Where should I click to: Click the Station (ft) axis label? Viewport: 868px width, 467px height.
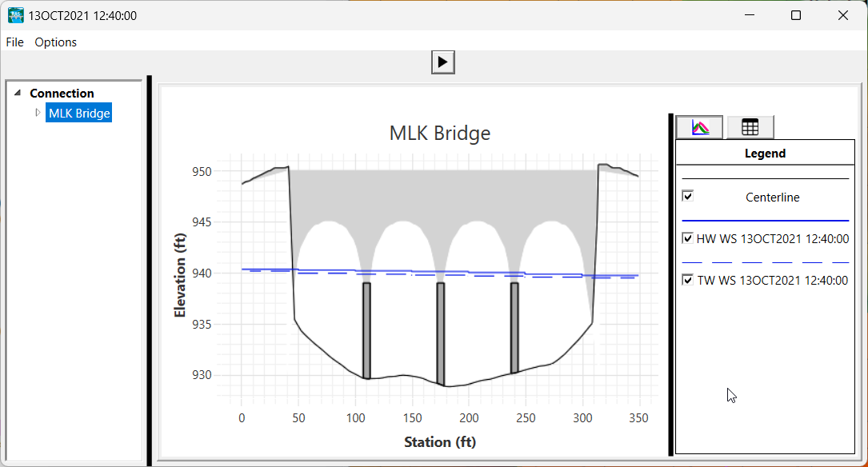[x=439, y=441]
